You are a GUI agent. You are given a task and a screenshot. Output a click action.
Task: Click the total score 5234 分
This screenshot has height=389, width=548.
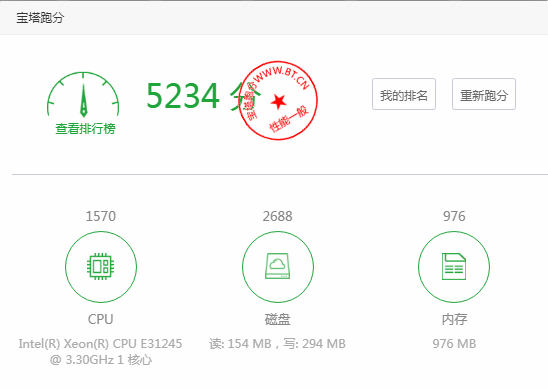tap(203, 96)
